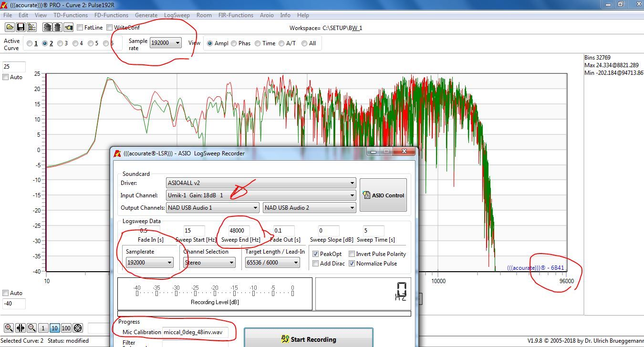Image resolution: width=644 pixels, height=347 pixels.
Task: Click the Sweep End field 48000
Action: (x=239, y=231)
